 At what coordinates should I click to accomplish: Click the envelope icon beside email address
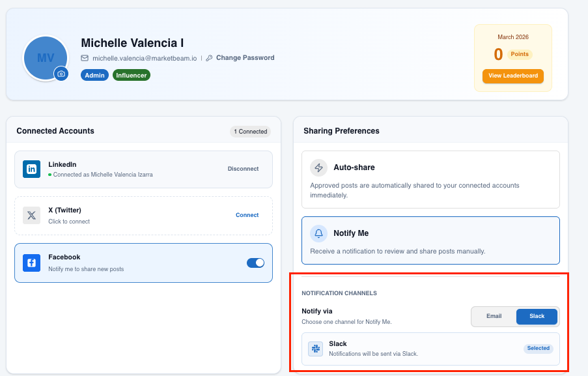[85, 58]
